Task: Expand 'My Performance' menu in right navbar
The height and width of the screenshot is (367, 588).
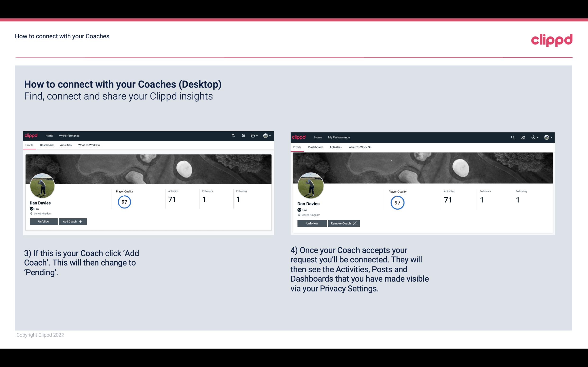Action: (x=339, y=137)
